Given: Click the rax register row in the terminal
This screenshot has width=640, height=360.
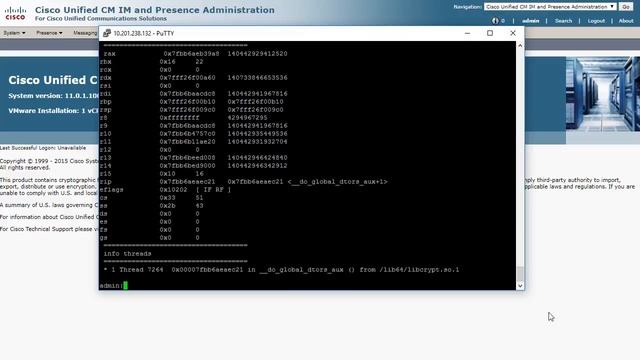Looking at the screenshot, I should click(x=195, y=53).
